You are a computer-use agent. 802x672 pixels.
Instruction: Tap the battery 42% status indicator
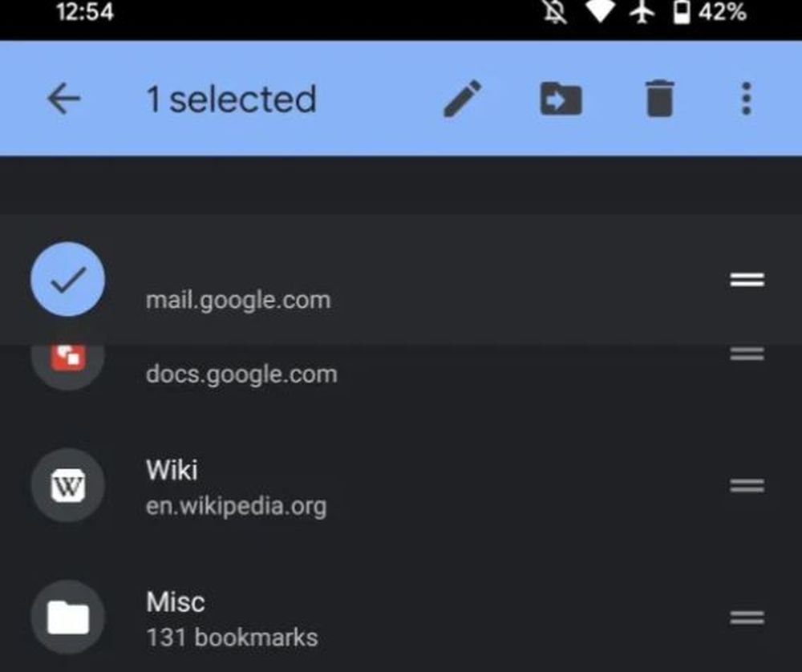tap(710, 13)
